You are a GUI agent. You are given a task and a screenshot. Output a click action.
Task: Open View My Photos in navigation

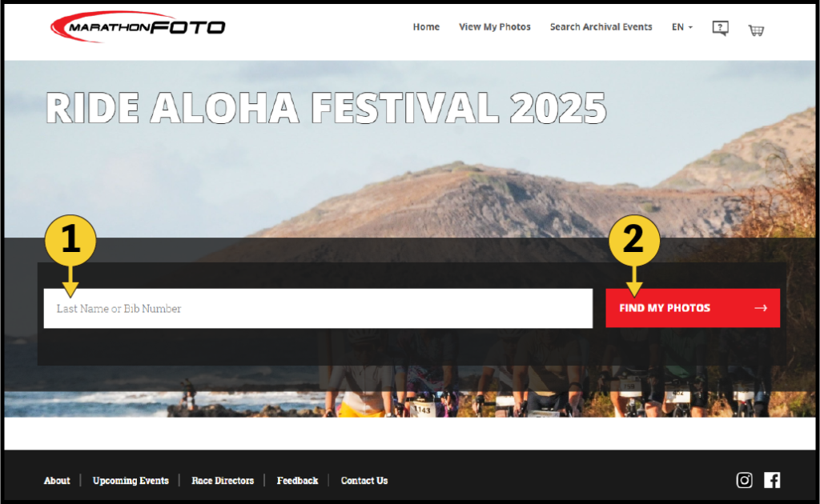click(495, 27)
